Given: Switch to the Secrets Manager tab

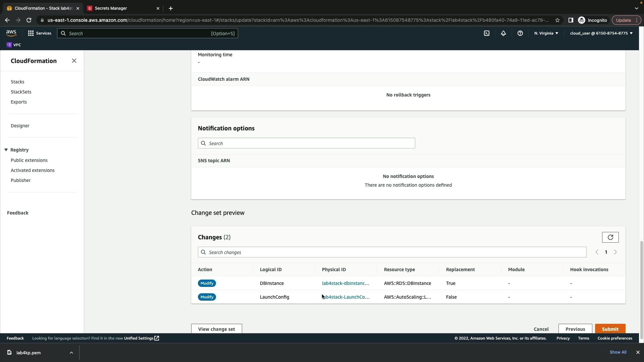Looking at the screenshot, I should coord(111,8).
